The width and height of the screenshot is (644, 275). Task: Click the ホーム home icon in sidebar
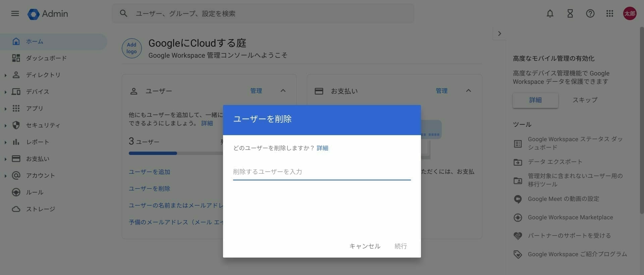pos(16,41)
